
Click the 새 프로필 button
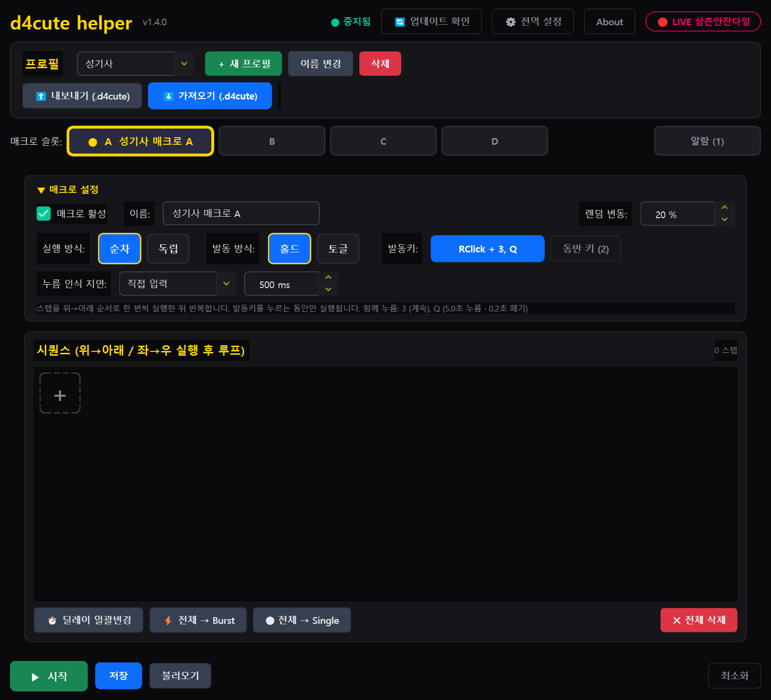point(244,63)
